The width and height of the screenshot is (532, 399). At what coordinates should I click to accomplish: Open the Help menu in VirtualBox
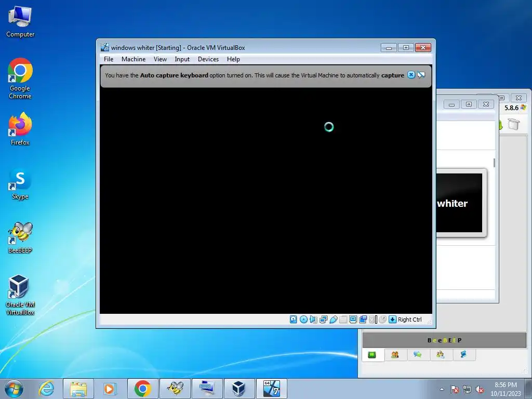233,59
